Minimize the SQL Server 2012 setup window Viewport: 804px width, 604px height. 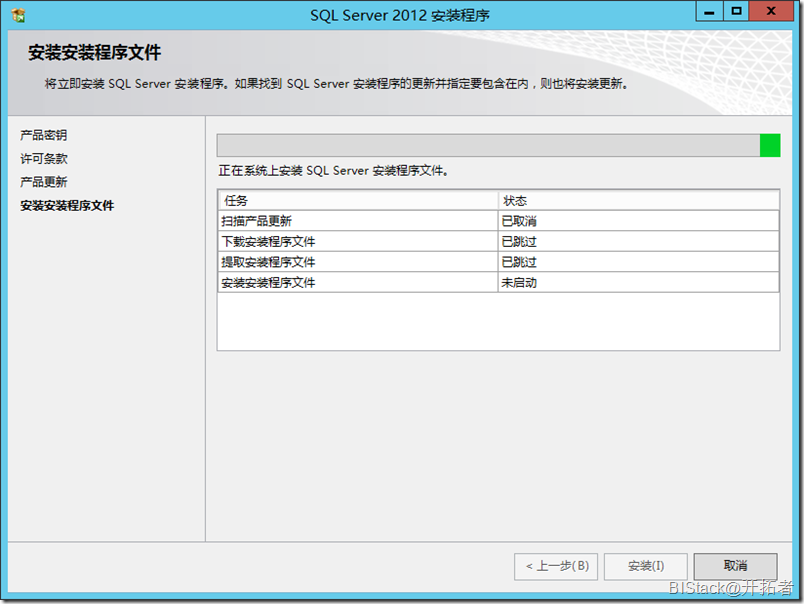710,11
